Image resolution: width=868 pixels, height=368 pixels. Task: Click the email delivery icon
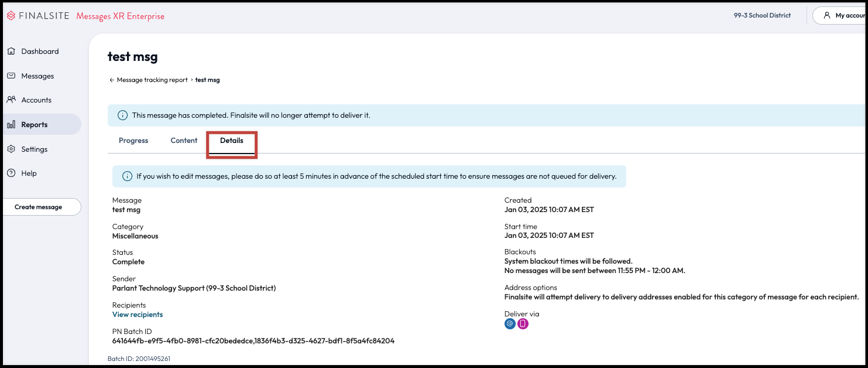[510, 323]
